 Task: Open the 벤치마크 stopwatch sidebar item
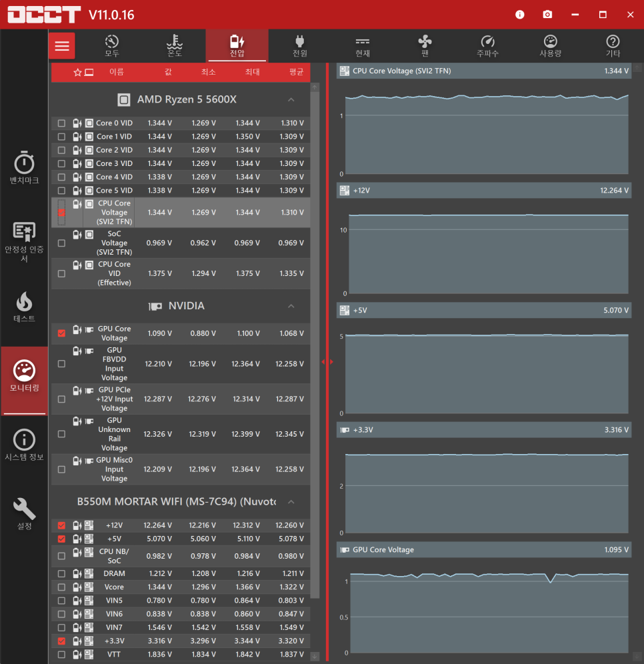[x=24, y=168]
